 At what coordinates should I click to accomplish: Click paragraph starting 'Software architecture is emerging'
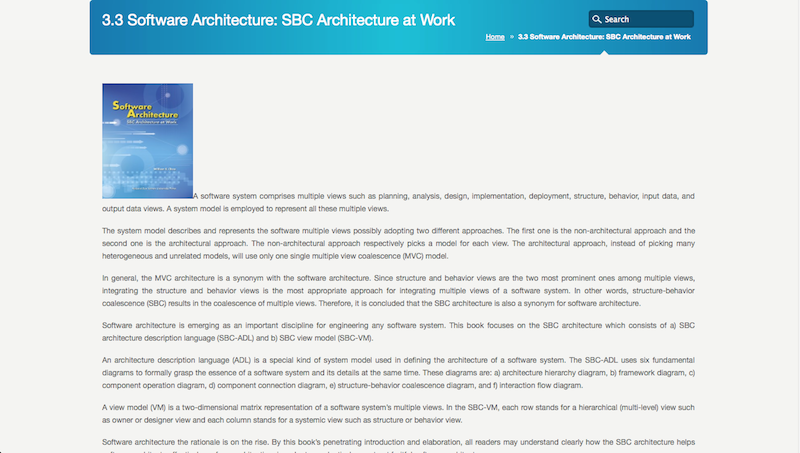tap(398, 332)
